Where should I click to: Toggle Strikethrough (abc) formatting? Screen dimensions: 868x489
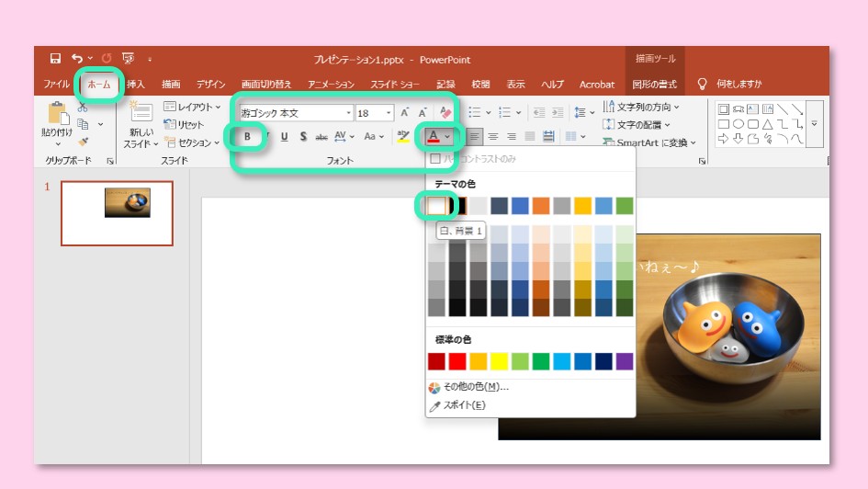coord(321,137)
